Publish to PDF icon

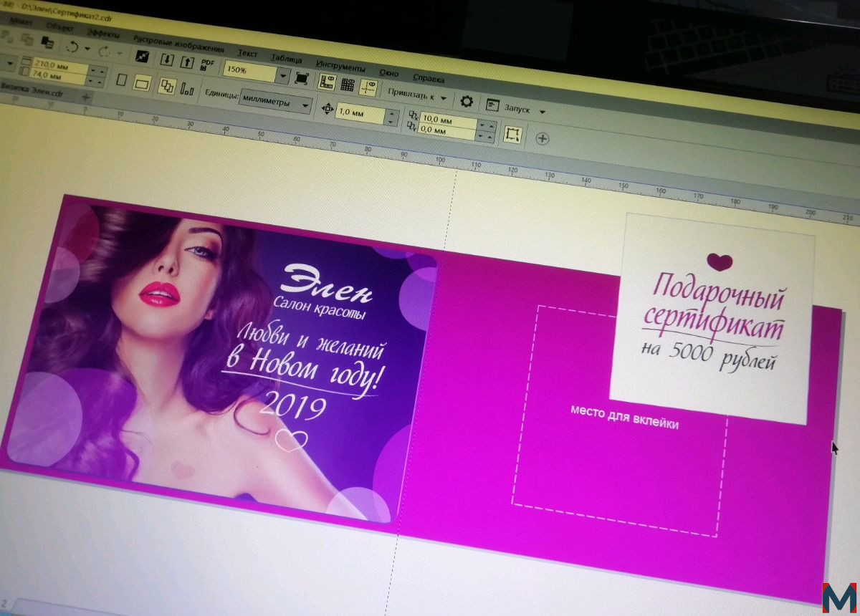(x=208, y=64)
